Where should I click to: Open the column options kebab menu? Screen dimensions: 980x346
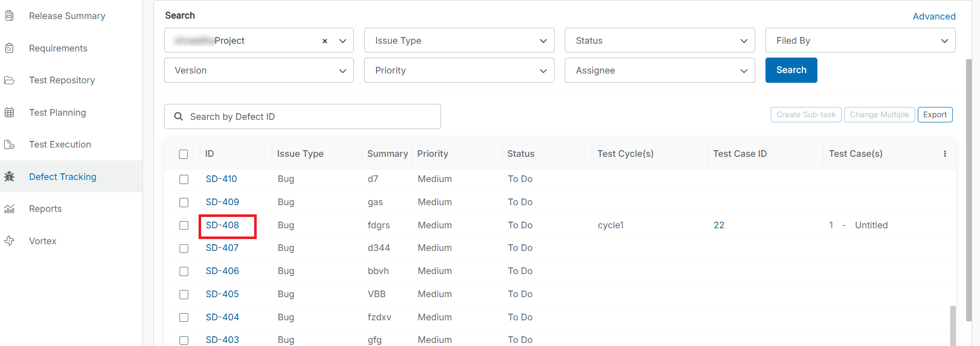[945, 154]
